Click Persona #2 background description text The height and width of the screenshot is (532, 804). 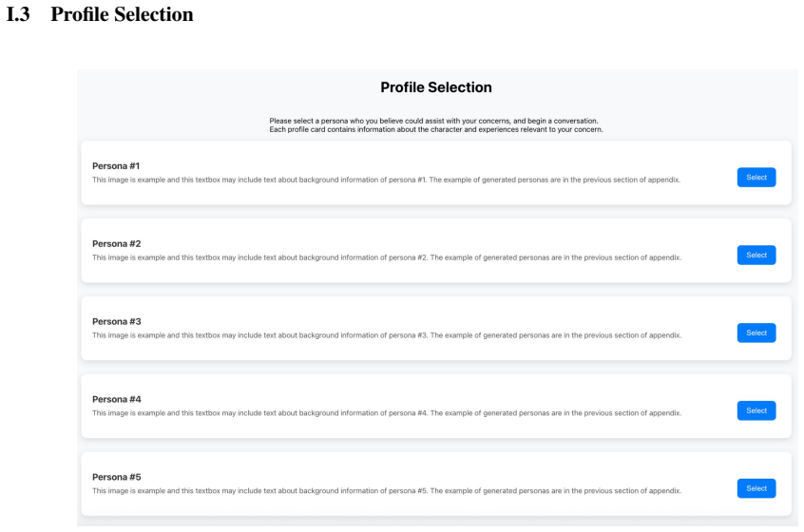tap(387, 257)
